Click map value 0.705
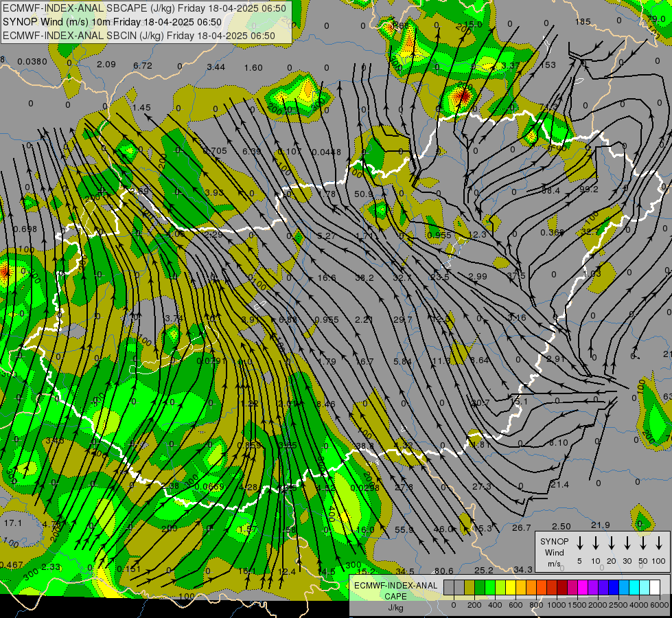Screen dimensions: 672x618 click(215, 150)
